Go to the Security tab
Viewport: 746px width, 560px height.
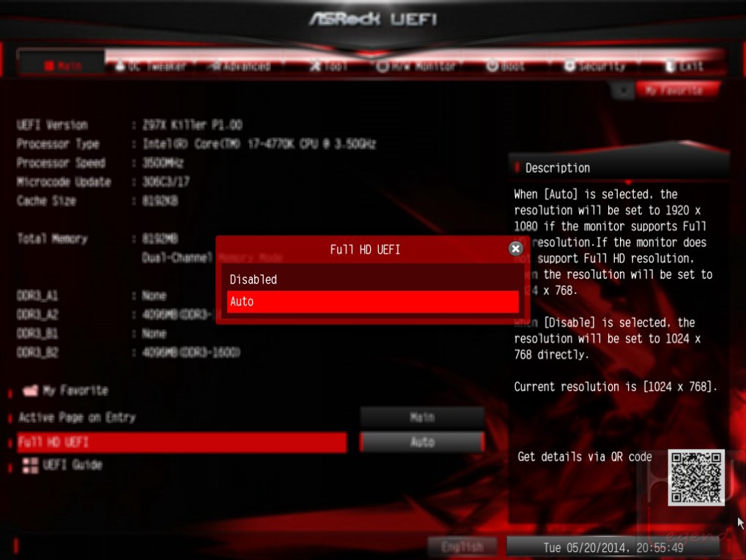(595, 66)
